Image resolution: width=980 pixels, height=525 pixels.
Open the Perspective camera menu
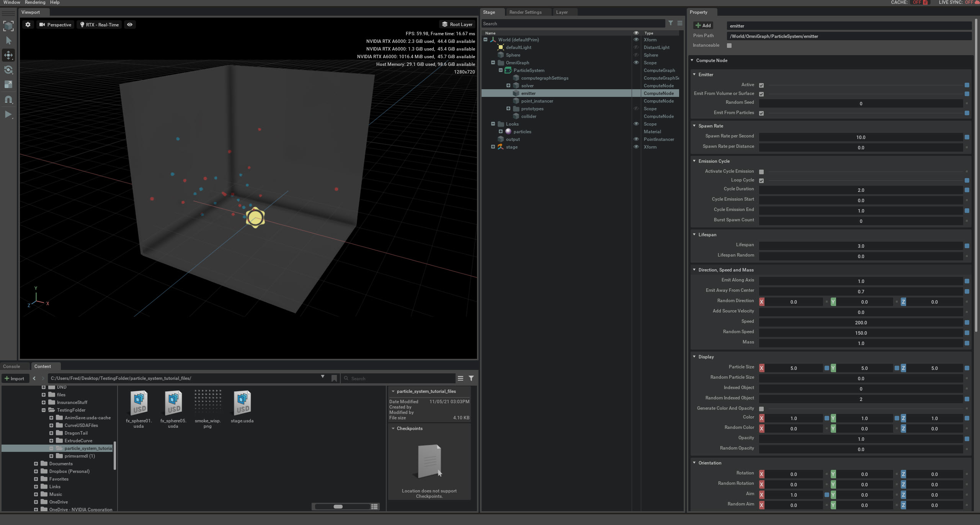click(56, 25)
